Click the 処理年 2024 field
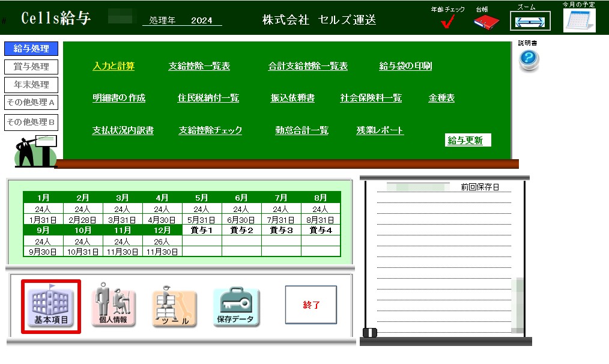Viewport: 609px width, 364px height. pyautogui.click(x=182, y=20)
